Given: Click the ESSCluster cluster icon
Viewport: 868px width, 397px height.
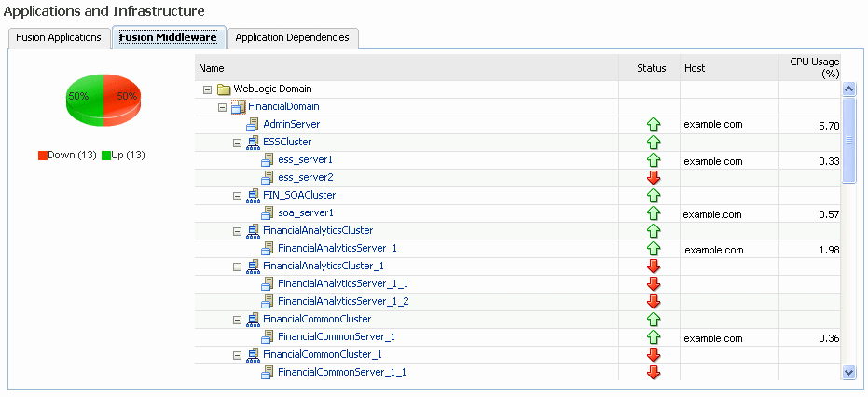Looking at the screenshot, I should click(253, 143).
